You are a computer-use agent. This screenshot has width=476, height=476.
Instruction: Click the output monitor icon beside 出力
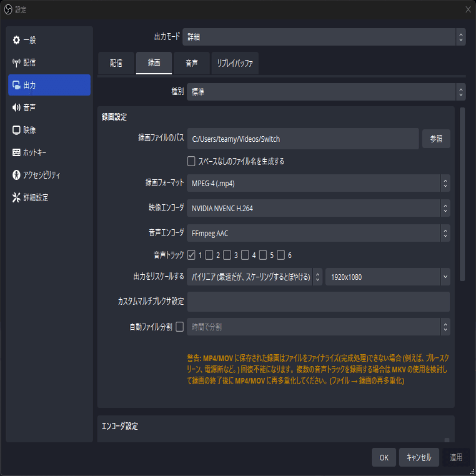[16, 85]
